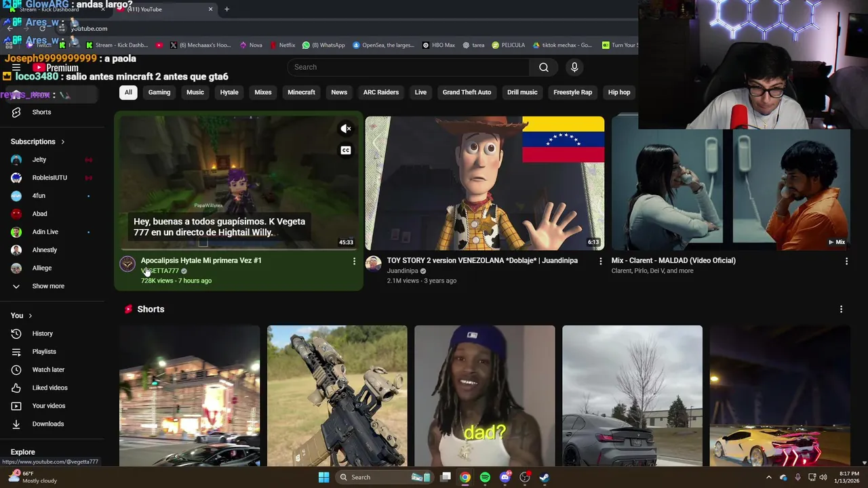The image size is (868, 488).
Task: Open Playlists in sidebar
Action: 44,352
